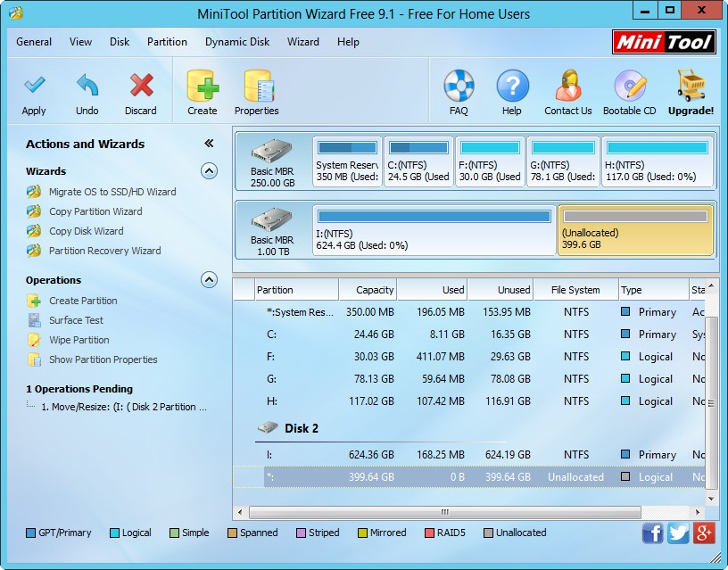Click the Wipe Partition operation link
The height and width of the screenshot is (570, 728).
(x=79, y=340)
